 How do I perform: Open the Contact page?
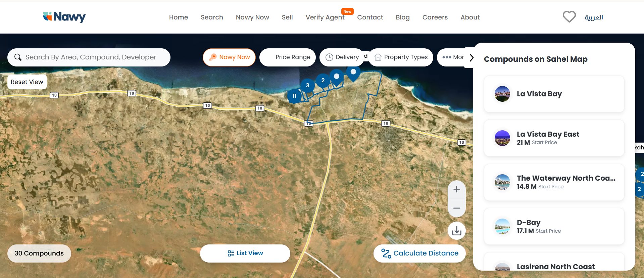[370, 17]
